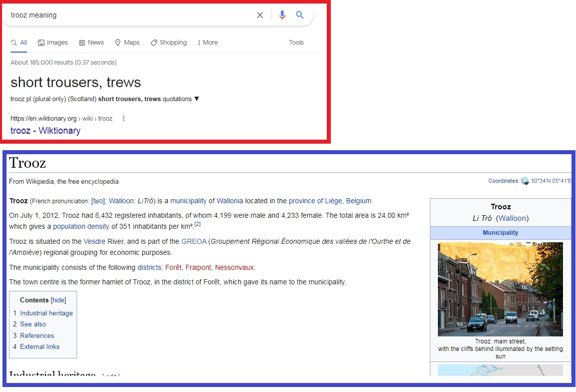576x392 pixels.
Task: Open the Walloon link in the first sentence
Action: pyautogui.click(x=121, y=201)
